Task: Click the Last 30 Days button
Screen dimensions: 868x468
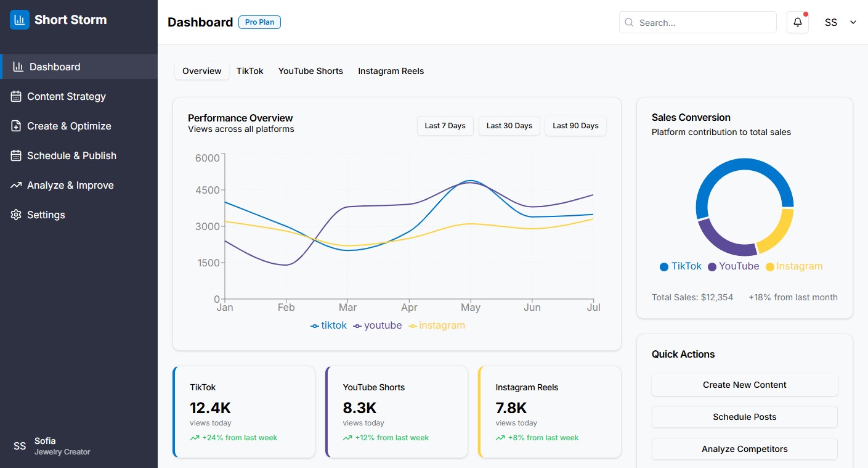Action: tap(509, 126)
